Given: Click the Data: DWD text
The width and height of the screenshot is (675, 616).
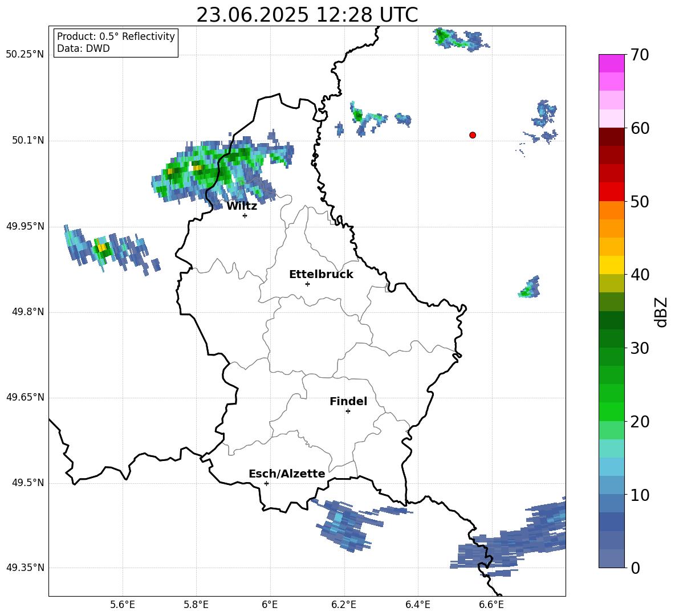Looking at the screenshot, I should pos(83,48).
